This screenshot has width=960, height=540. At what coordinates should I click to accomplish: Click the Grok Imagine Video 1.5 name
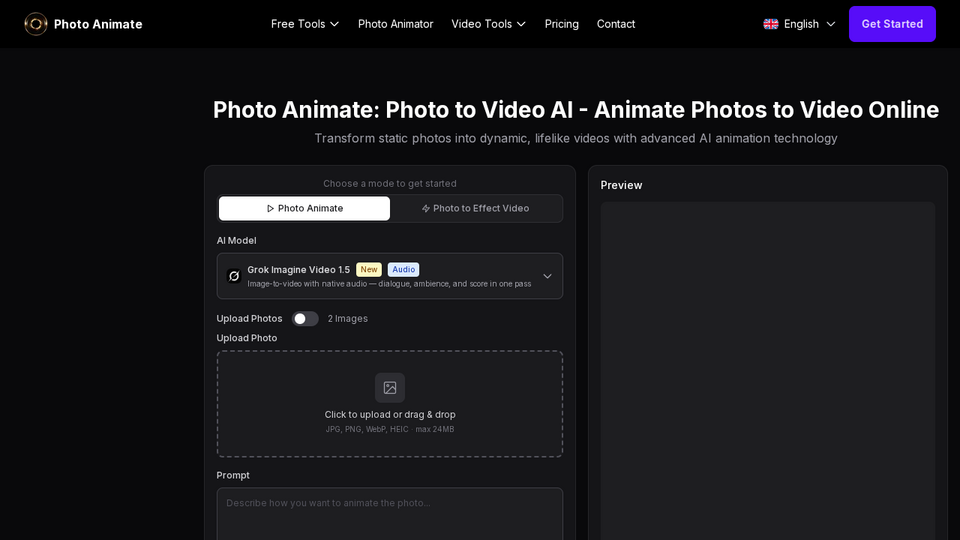(299, 269)
